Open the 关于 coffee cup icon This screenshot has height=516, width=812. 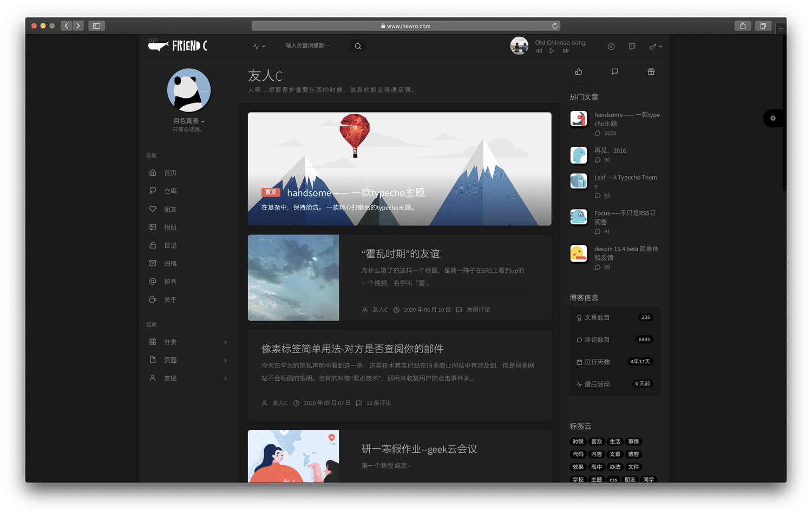point(153,299)
